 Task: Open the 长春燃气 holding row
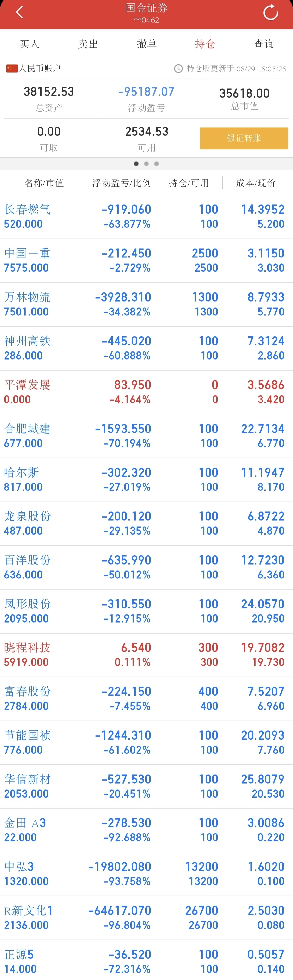click(x=146, y=217)
